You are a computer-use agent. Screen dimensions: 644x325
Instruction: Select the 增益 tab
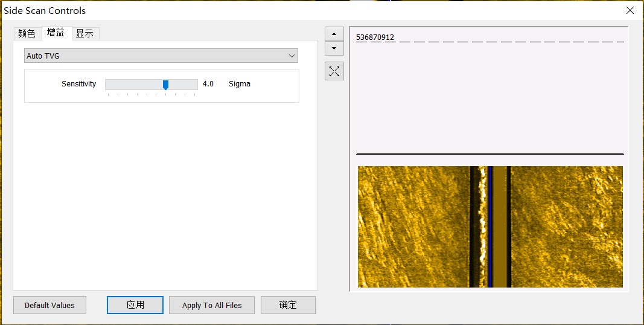pyautogui.click(x=56, y=33)
